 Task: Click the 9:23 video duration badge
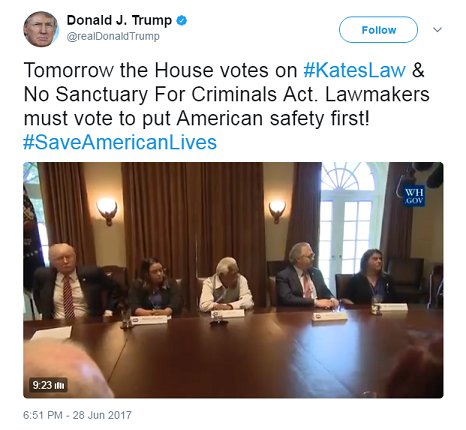[48, 385]
